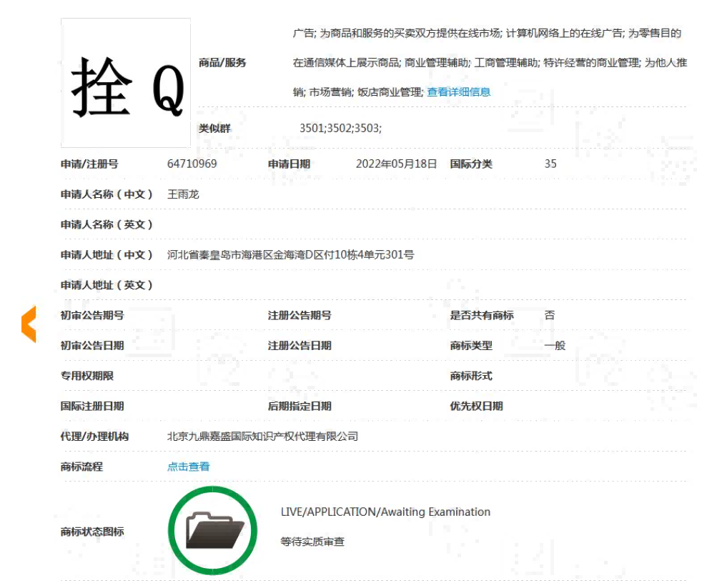The height and width of the screenshot is (588, 707).
Task: Open the 点击查看 trademark process link
Action: [x=189, y=467]
